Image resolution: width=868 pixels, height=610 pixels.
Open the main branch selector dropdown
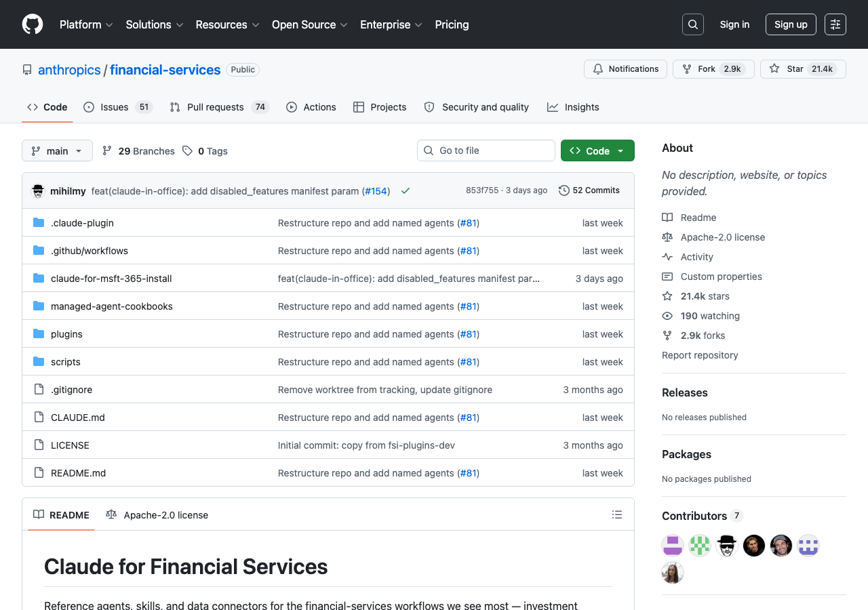57,150
